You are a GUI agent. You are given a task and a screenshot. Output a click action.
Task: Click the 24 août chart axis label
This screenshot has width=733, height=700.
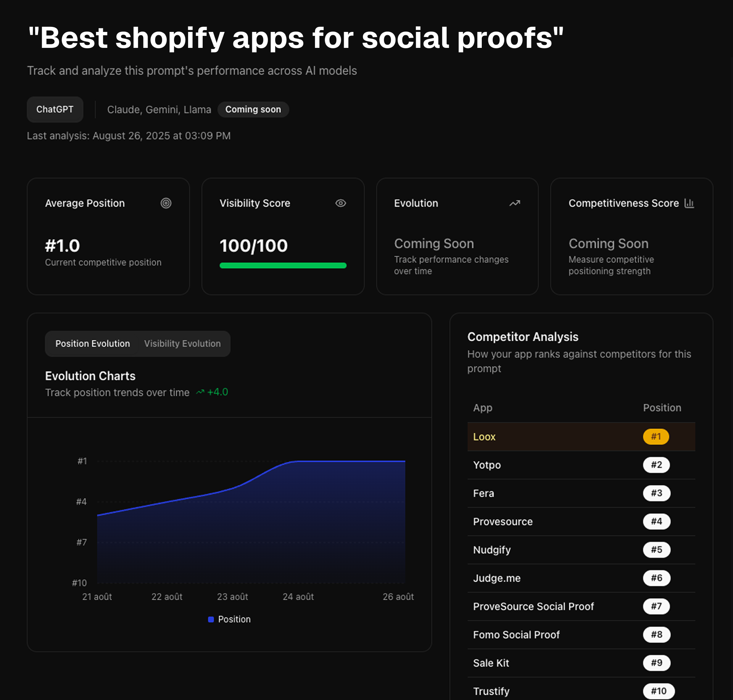click(298, 597)
